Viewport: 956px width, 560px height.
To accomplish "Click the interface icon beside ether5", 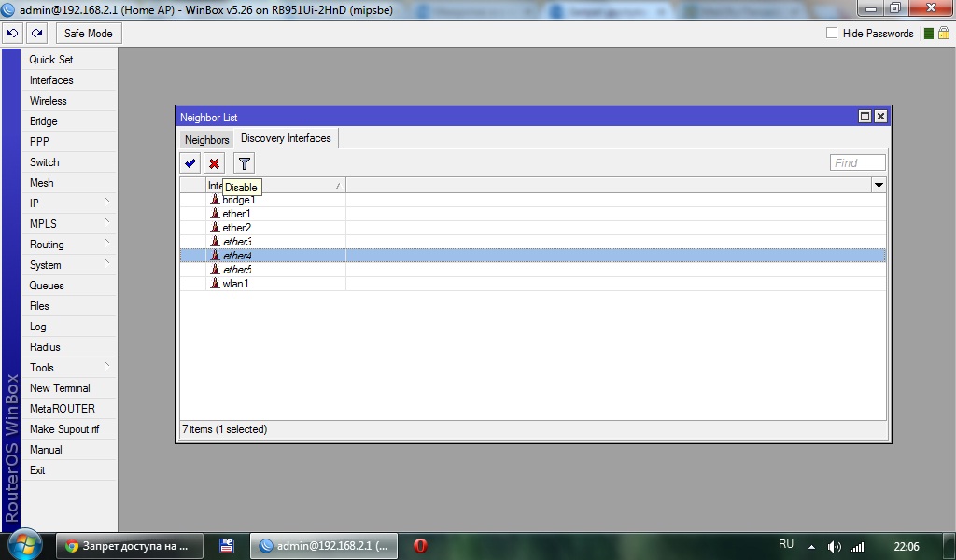I will point(215,270).
